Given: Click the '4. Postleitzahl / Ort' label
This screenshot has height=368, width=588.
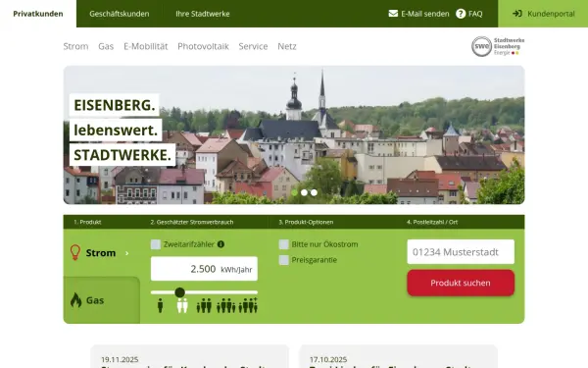Looking at the screenshot, I should (432, 222).
